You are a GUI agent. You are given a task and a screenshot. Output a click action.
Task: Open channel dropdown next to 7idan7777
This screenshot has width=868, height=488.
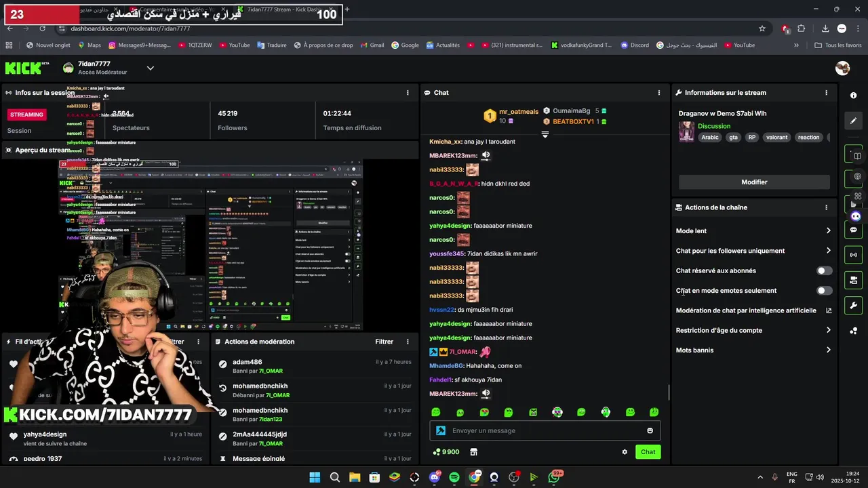[151, 68]
